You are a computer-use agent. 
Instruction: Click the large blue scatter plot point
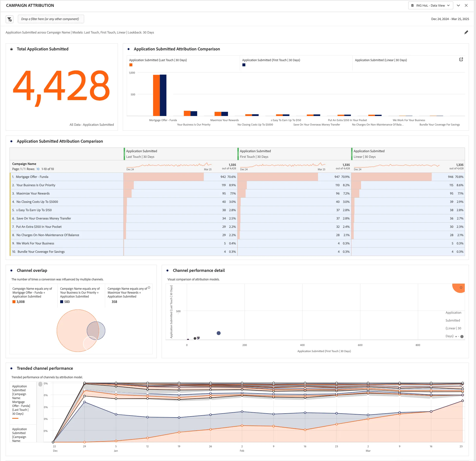(219, 333)
